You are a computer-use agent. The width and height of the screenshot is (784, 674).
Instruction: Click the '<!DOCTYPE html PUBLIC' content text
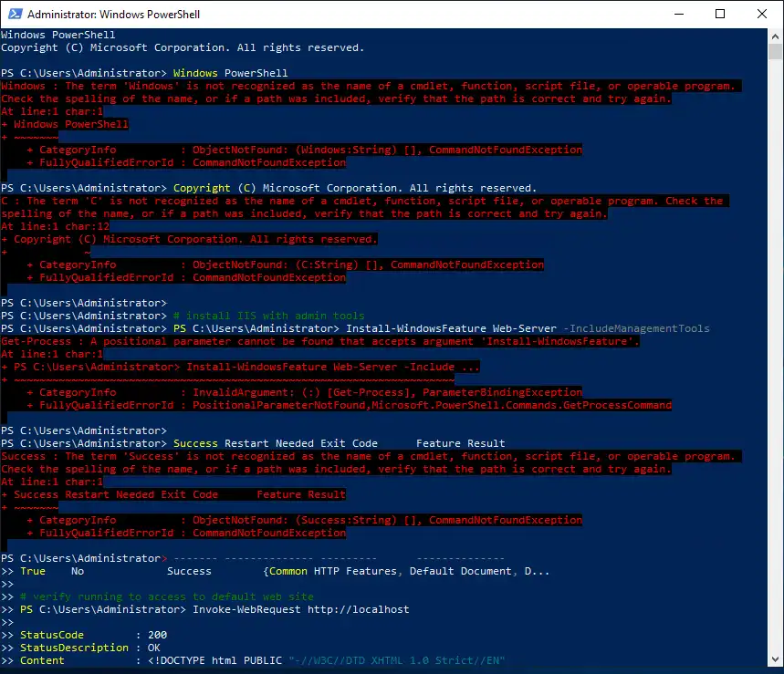215,660
